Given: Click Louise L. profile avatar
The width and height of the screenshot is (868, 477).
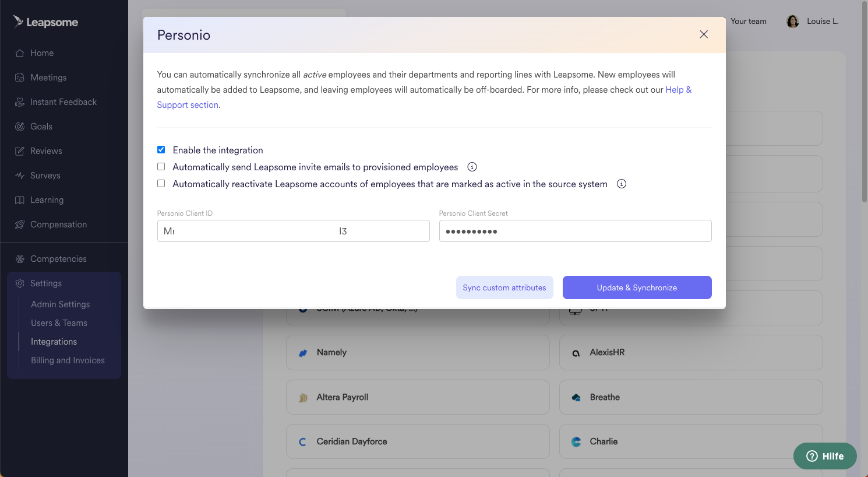Looking at the screenshot, I should coord(792,22).
